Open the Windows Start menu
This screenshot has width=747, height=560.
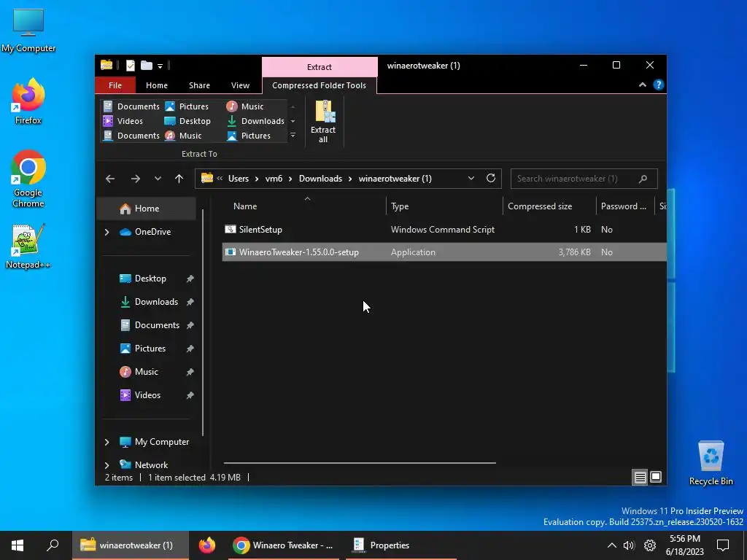18,545
